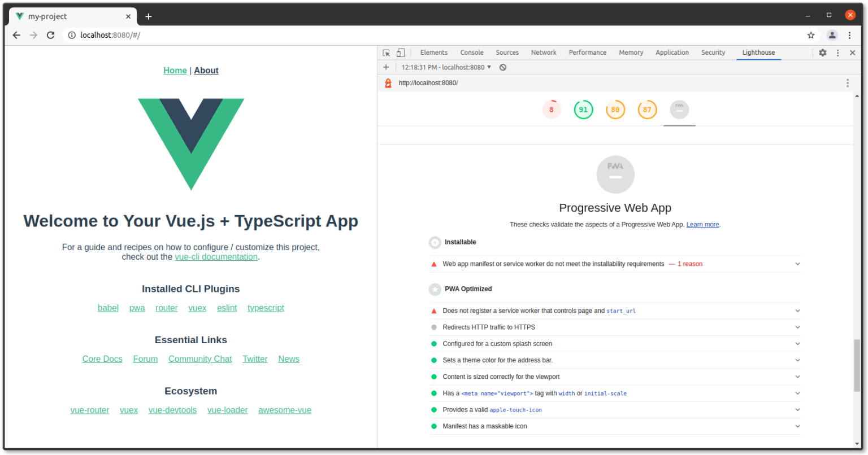Switch to the Network panel
Image resolution: width=868 pixels, height=455 pixels.
[543, 52]
